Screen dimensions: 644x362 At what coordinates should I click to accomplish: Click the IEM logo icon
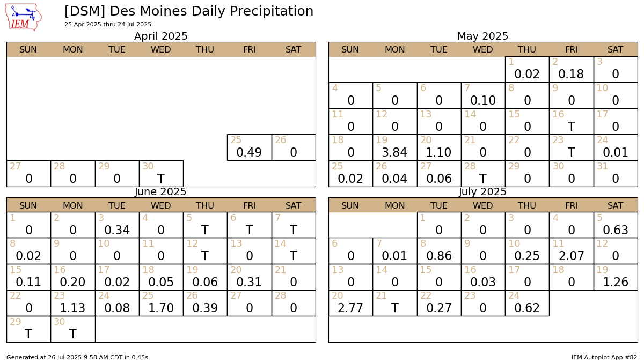[x=24, y=17]
